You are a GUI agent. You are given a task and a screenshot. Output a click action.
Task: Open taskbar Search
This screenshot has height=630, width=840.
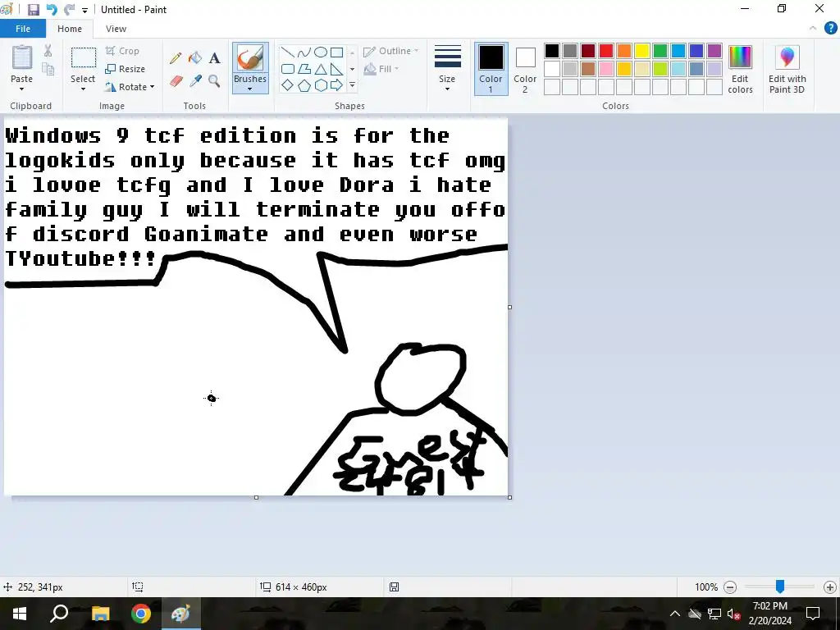pyautogui.click(x=59, y=614)
